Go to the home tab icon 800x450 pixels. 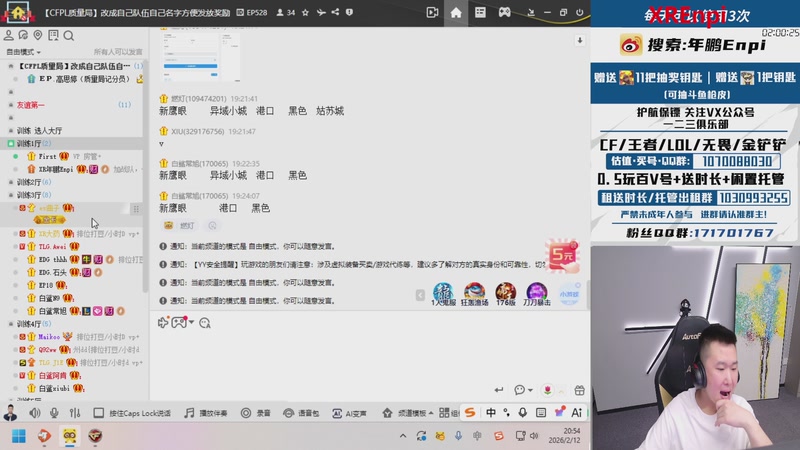(456, 12)
